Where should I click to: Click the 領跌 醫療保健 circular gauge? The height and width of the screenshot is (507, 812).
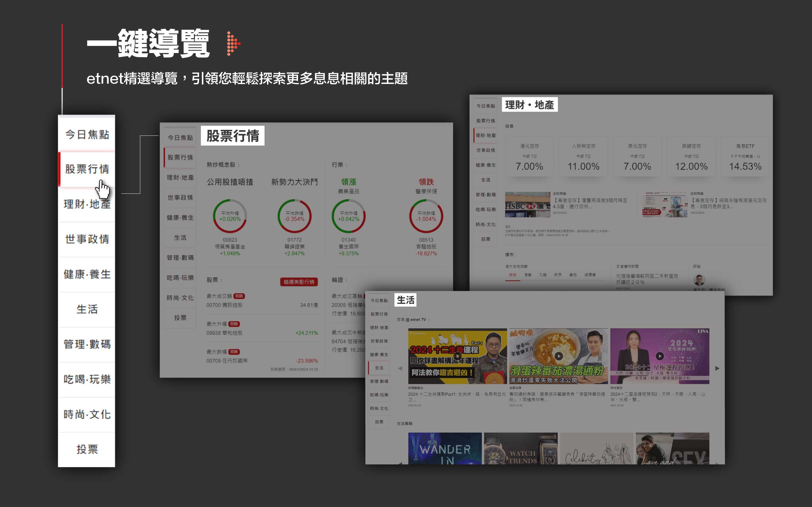[426, 216]
